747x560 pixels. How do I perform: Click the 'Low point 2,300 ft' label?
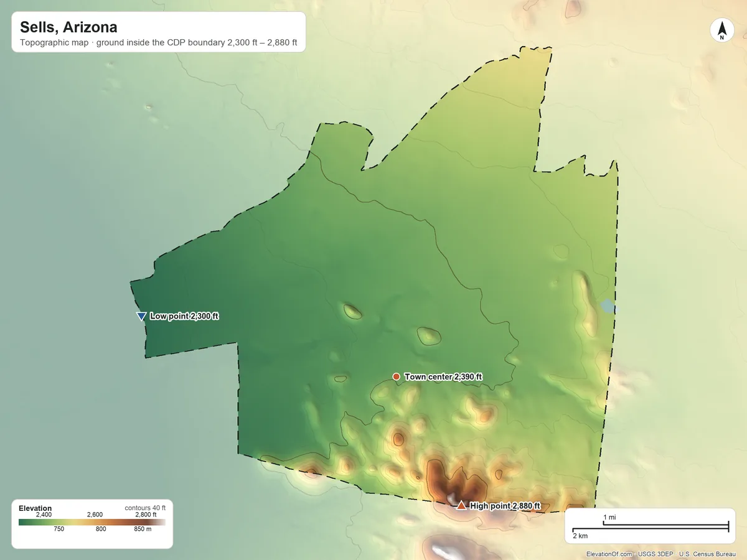[184, 316]
